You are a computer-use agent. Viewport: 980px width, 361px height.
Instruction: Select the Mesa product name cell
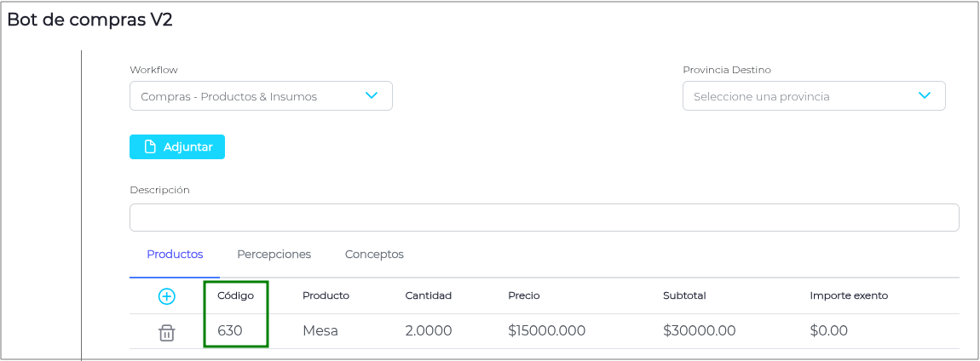[320, 330]
